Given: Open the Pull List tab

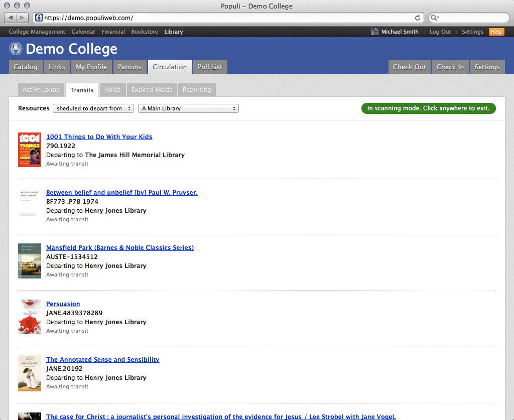Looking at the screenshot, I should 210,67.
